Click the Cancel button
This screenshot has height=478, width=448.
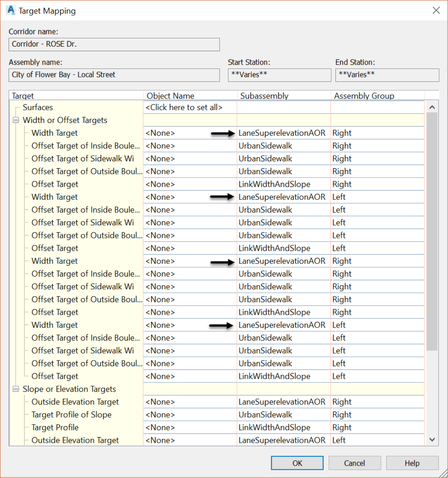354,463
